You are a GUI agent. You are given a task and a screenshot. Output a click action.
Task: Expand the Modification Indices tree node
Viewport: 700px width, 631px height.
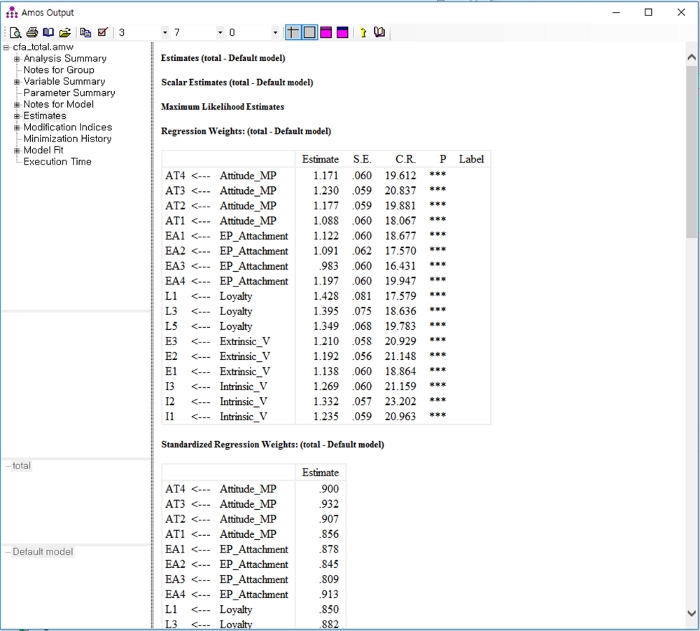(17, 127)
